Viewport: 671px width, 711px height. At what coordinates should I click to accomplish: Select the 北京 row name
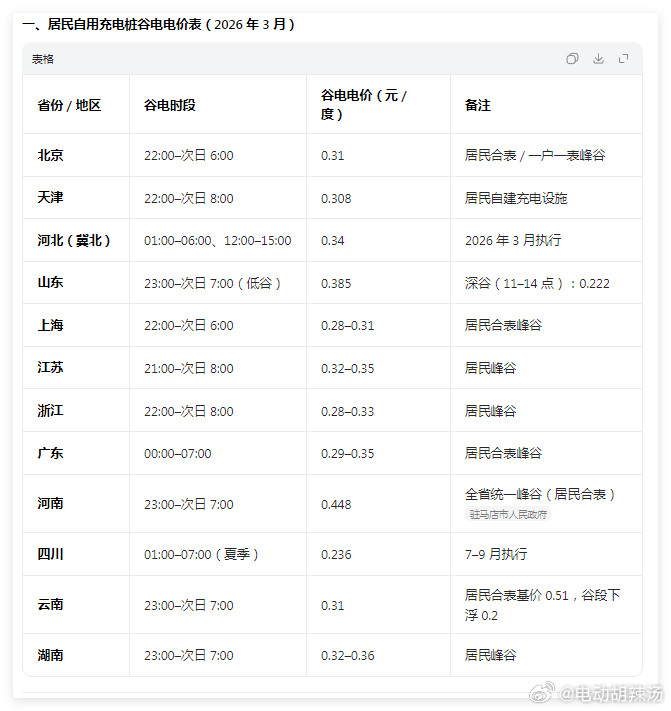50,155
